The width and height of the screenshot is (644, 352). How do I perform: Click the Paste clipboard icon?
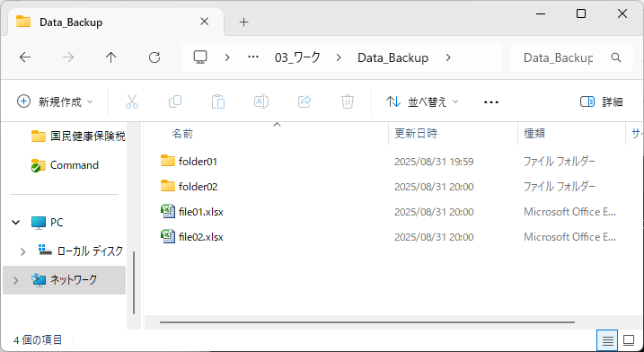(218, 101)
